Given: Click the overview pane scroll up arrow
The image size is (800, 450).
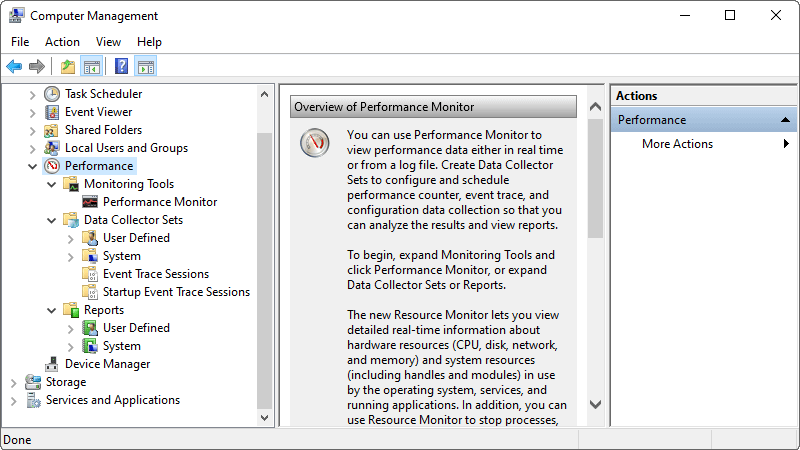Looking at the screenshot, I should [595, 107].
